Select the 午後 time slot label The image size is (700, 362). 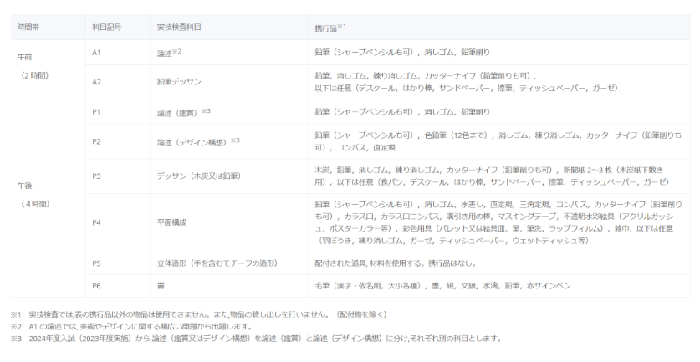[25, 185]
